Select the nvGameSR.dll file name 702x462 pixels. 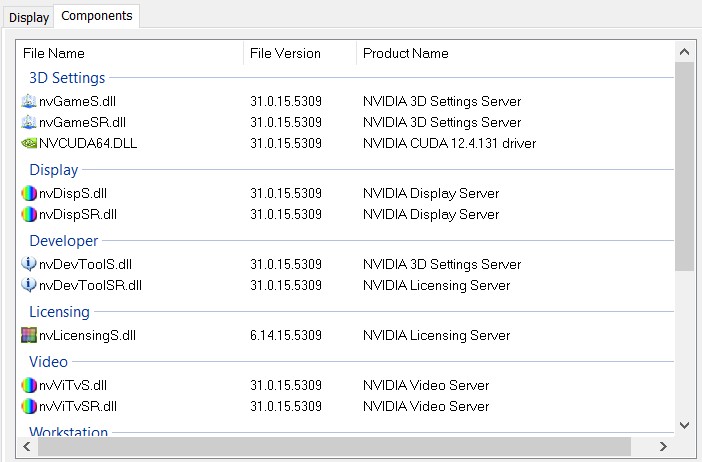[x=82, y=122]
